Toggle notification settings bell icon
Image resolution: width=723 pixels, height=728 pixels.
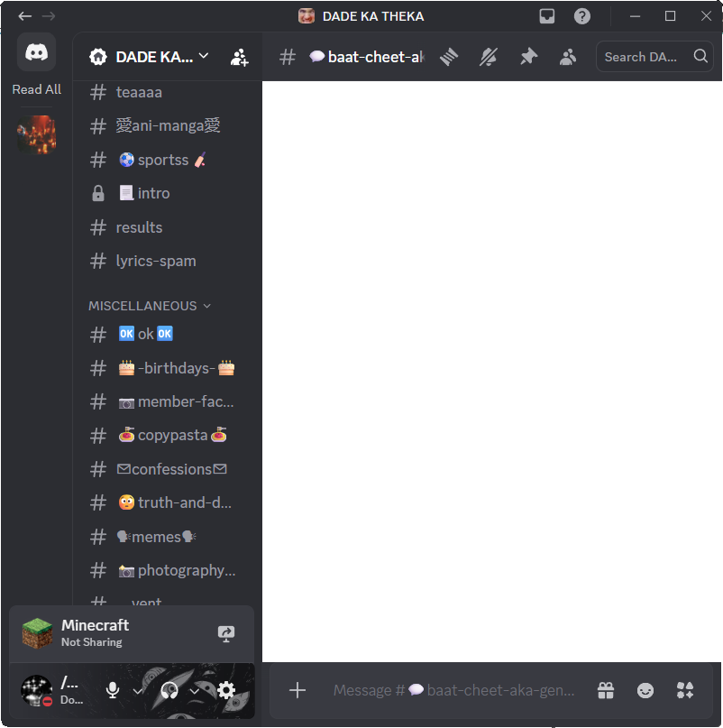pyautogui.click(x=489, y=57)
